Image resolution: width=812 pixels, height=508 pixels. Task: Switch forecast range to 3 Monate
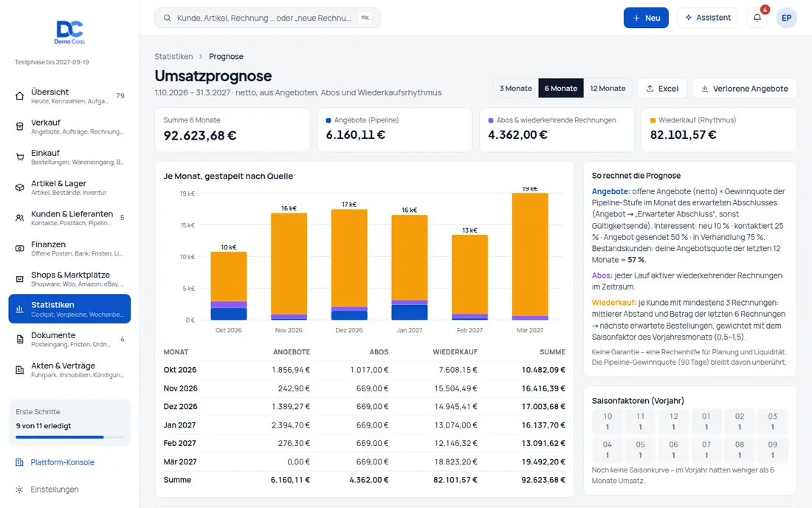[x=516, y=89]
